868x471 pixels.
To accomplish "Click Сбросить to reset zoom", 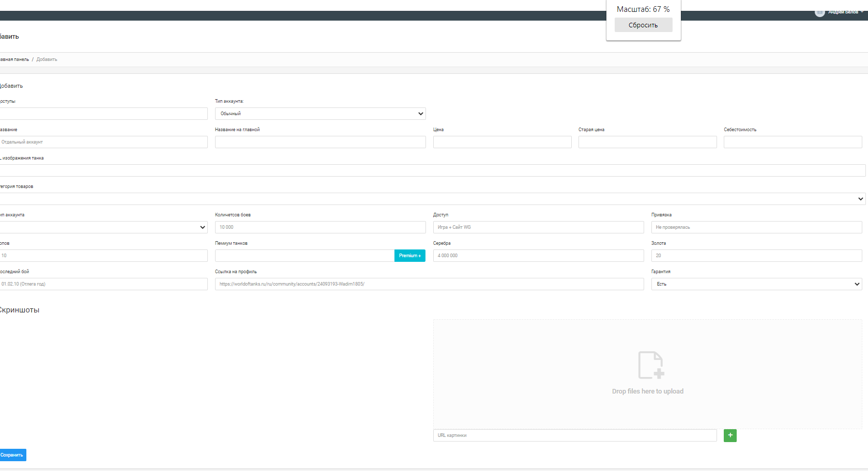I will [x=643, y=25].
